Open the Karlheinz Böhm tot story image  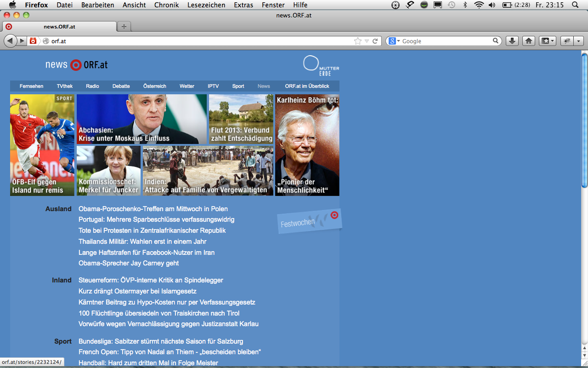tap(307, 145)
